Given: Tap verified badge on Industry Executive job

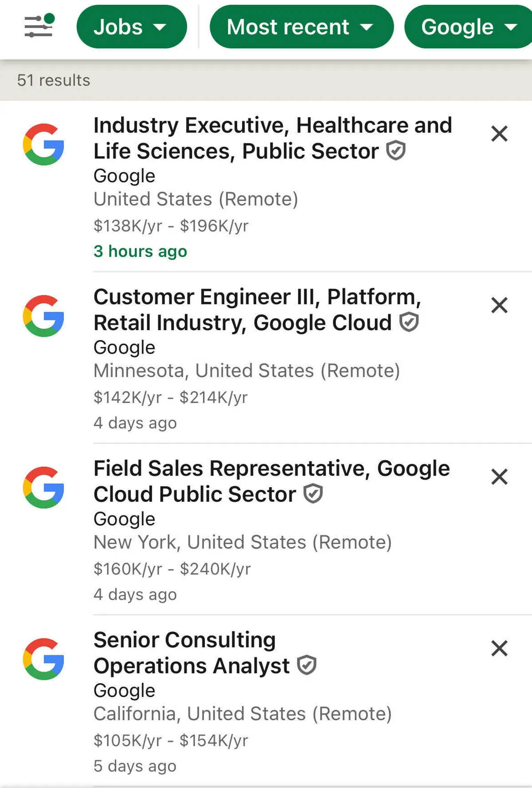Looking at the screenshot, I should tap(396, 150).
